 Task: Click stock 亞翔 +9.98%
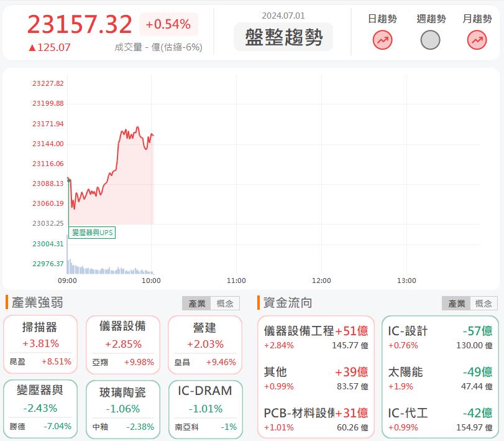(x=123, y=362)
